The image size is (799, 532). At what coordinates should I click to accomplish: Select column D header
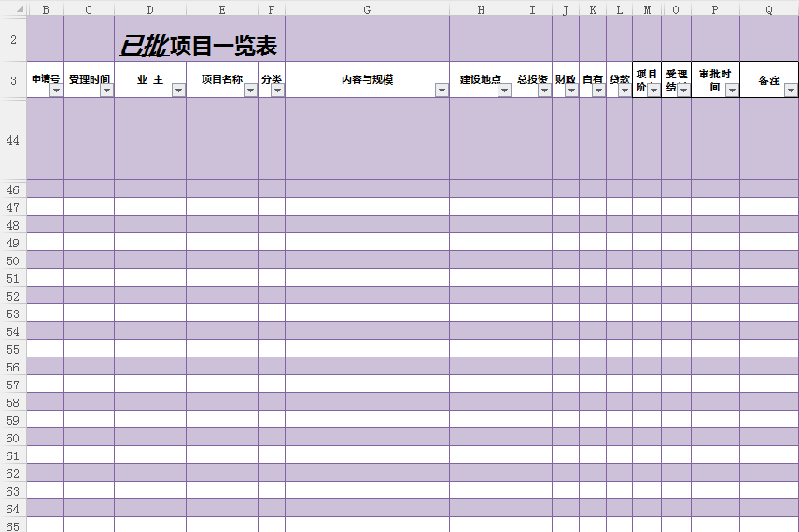point(150,9)
